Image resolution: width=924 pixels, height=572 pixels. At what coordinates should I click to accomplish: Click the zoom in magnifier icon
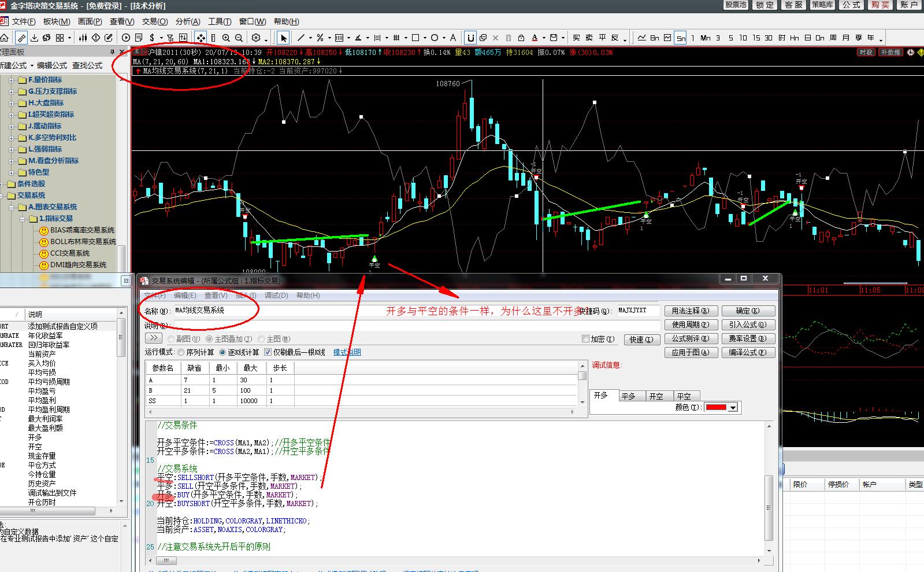tap(225, 38)
